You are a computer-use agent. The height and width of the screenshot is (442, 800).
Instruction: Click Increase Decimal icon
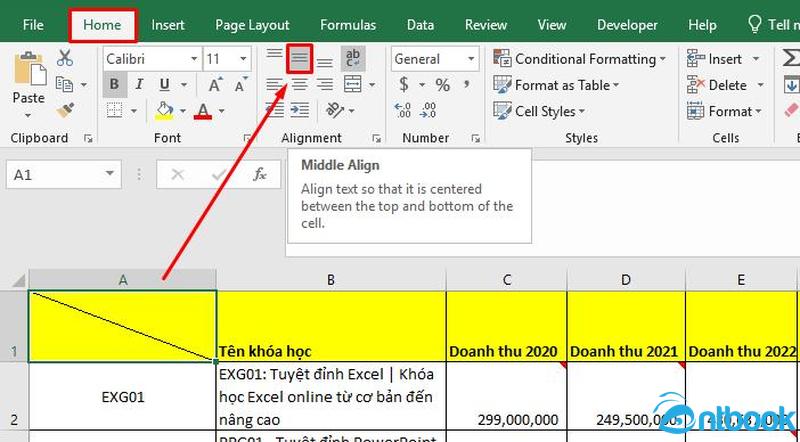pyautogui.click(x=403, y=110)
